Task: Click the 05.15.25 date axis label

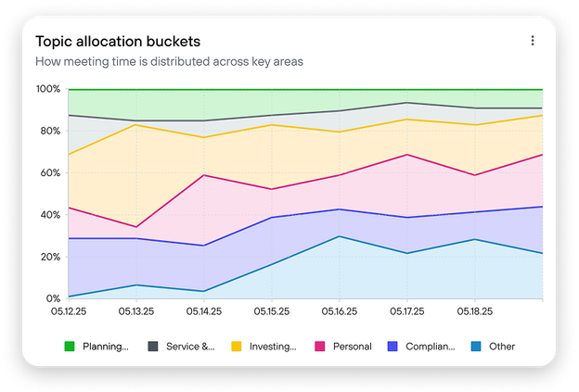Action: point(272,311)
